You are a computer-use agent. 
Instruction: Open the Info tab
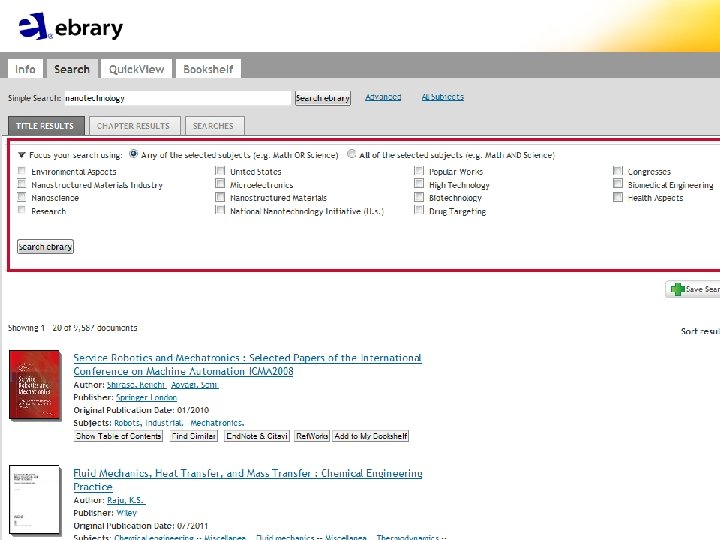pos(25,69)
